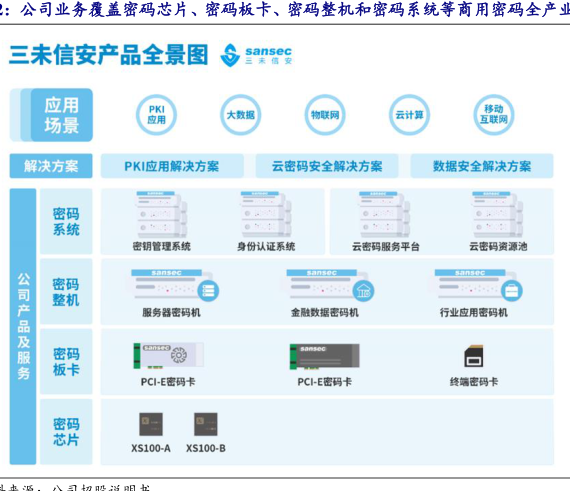Viewport: 570px width, 491px height.
Task: Click the 密钥管理系统 caption text
Action: click(x=161, y=247)
